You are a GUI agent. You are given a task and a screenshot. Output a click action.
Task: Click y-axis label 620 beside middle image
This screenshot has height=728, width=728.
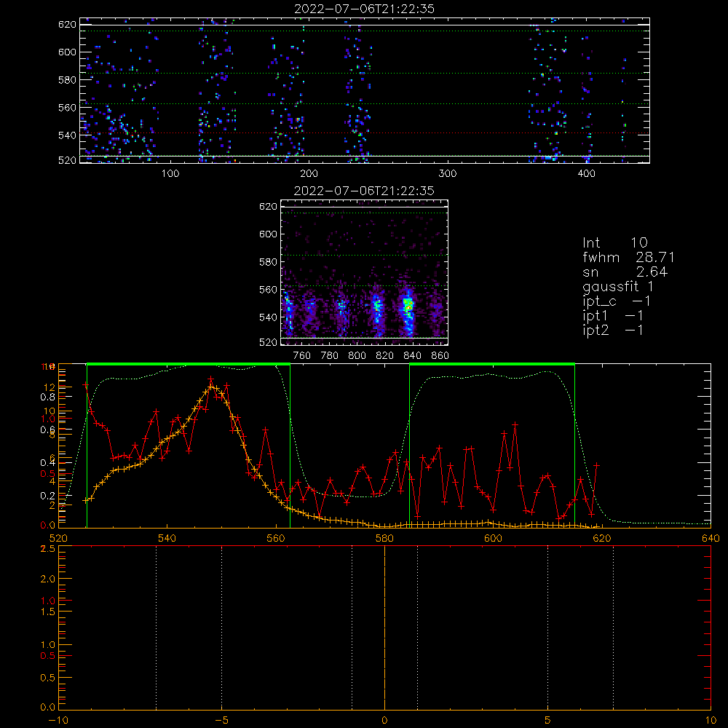coord(268,207)
